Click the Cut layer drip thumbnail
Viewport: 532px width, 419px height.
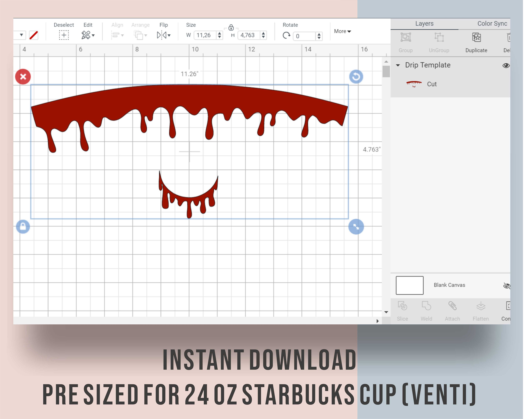[x=414, y=84]
